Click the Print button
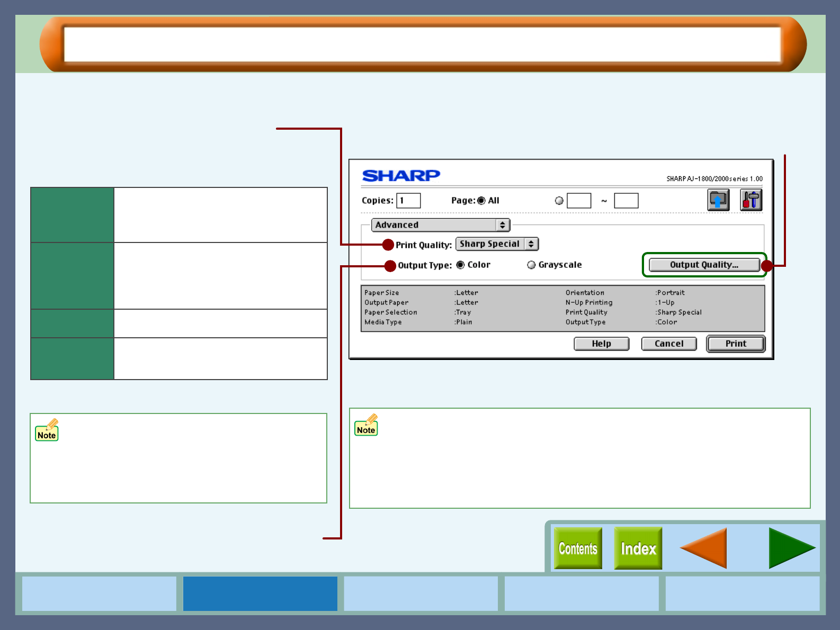 (736, 344)
